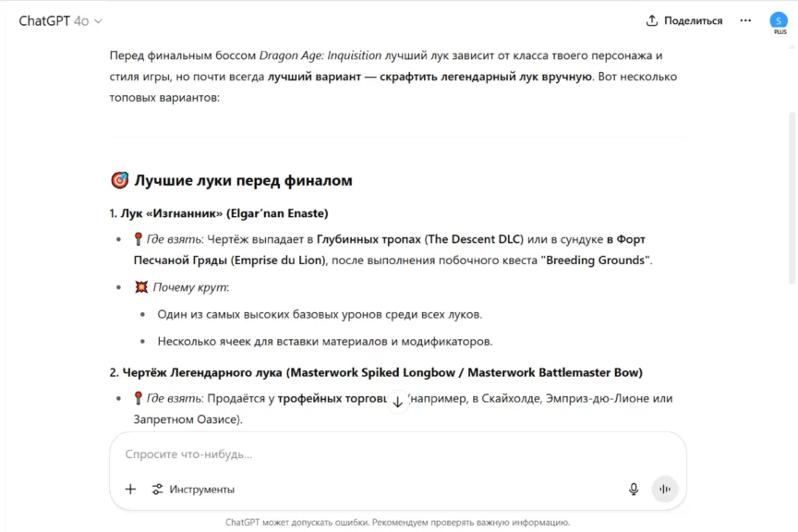
Task: Click the Masterwork Spiked Longbow item heading
Action: pyautogui.click(x=382, y=372)
